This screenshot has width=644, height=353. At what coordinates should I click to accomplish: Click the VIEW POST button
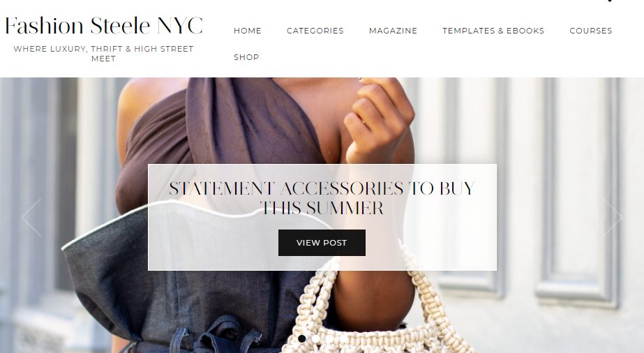point(322,243)
